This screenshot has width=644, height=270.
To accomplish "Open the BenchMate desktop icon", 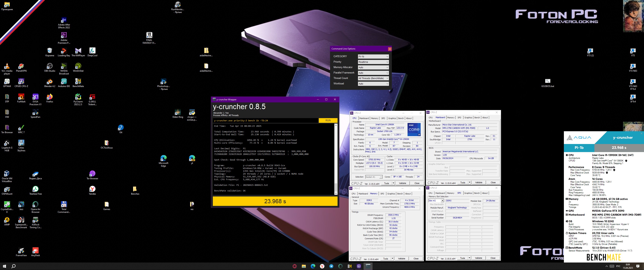I will pos(78,83).
